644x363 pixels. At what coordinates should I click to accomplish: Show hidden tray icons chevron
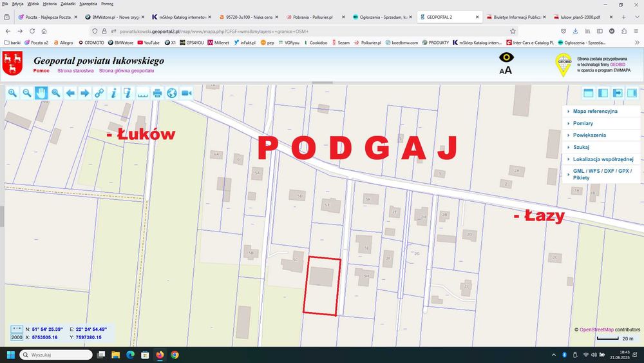point(554,355)
